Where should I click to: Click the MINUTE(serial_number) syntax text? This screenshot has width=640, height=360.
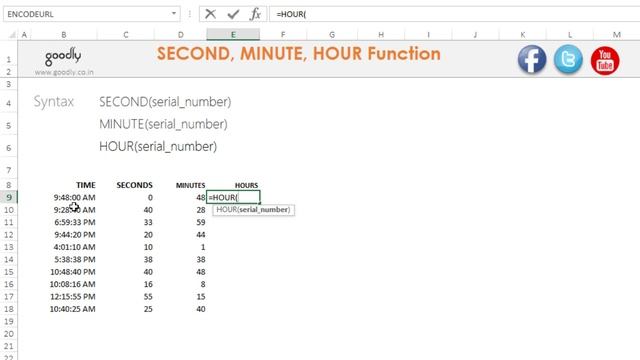pyautogui.click(x=163, y=124)
